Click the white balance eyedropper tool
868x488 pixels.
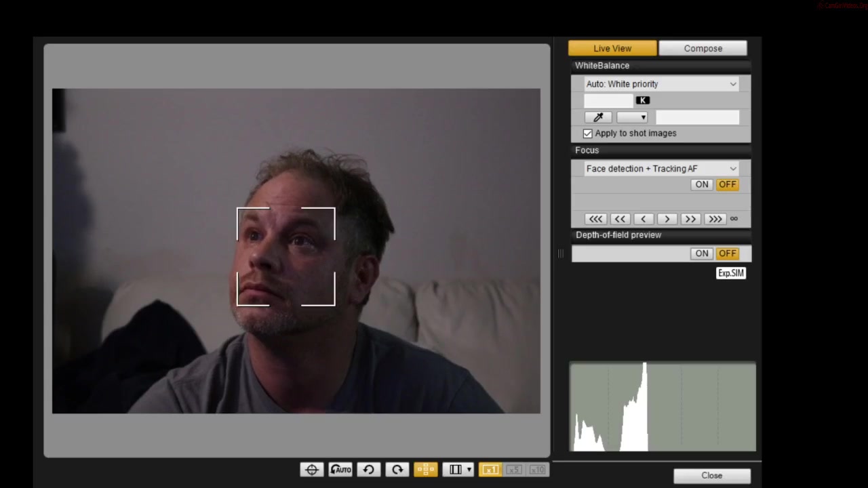click(598, 117)
